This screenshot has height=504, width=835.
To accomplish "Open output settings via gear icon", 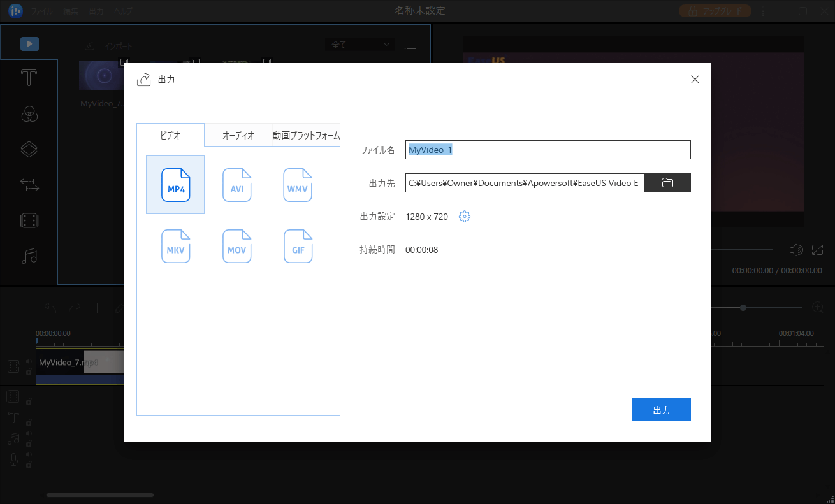I will [465, 217].
